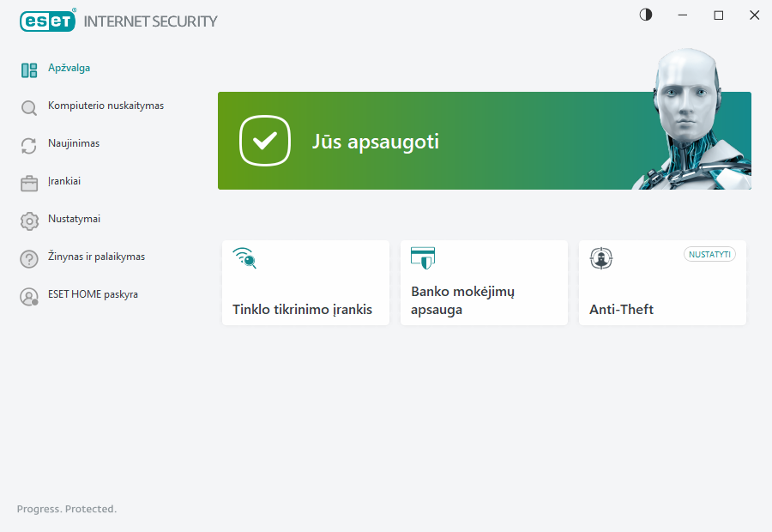Click the Apžvalga overview icon
The width and height of the screenshot is (772, 532).
pos(29,69)
